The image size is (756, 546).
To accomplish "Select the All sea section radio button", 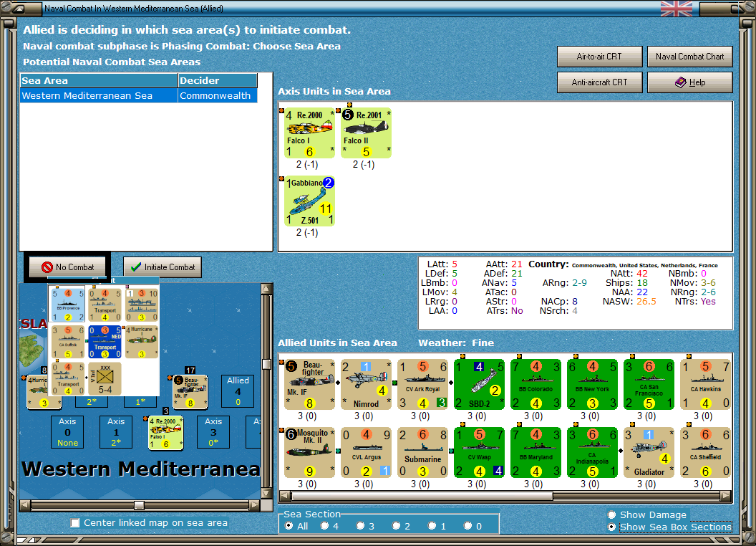I will [x=289, y=526].
